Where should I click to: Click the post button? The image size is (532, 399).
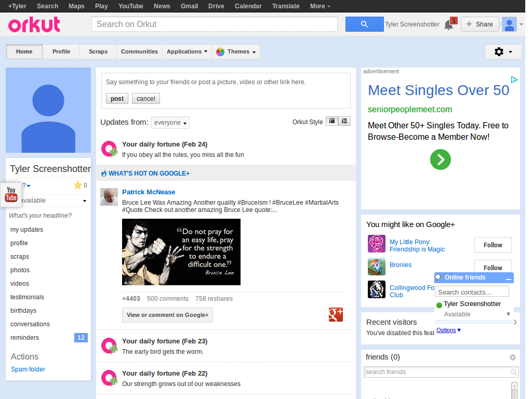pos(117,98)
